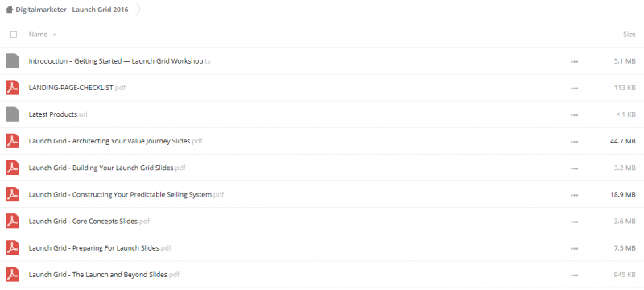
Task: Click the PDF icon for LANDING-PAGE-CHECKLIST
Action: click(x=13, y=88)
